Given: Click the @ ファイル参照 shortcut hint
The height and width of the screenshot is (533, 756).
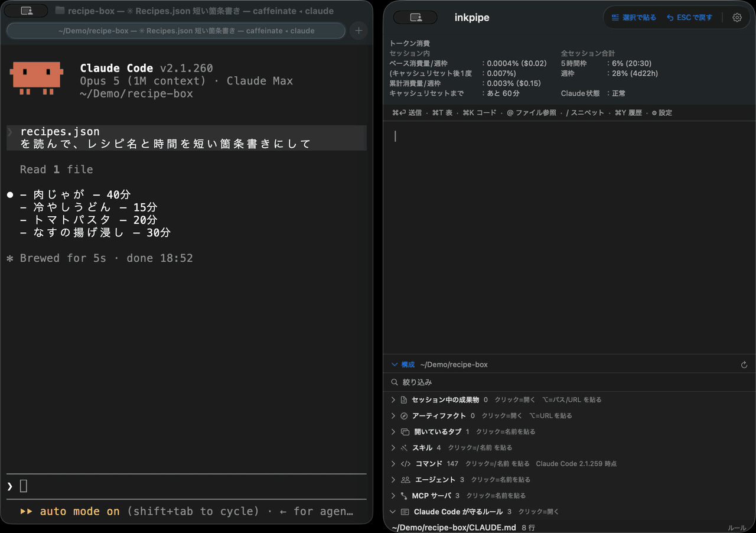Looking at the screenshot, I should pos(532,113).
